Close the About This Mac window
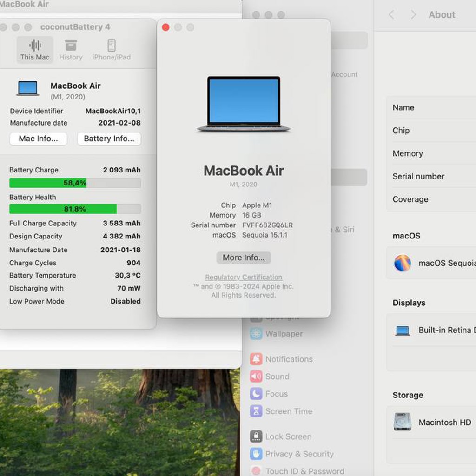 click(x=166, y=27)
